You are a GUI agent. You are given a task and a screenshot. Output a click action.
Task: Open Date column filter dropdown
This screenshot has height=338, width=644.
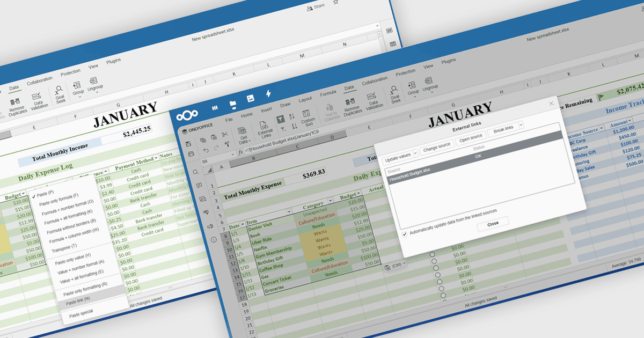point(243,223)
